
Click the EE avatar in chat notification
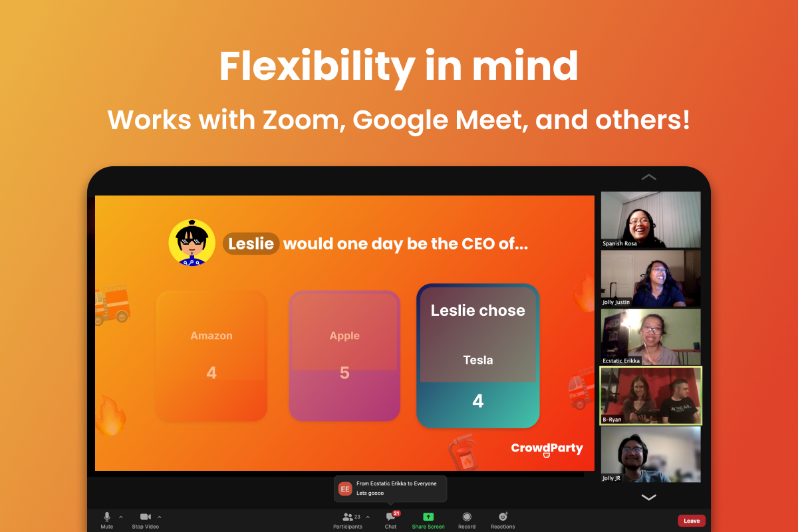tap(345, 489)
